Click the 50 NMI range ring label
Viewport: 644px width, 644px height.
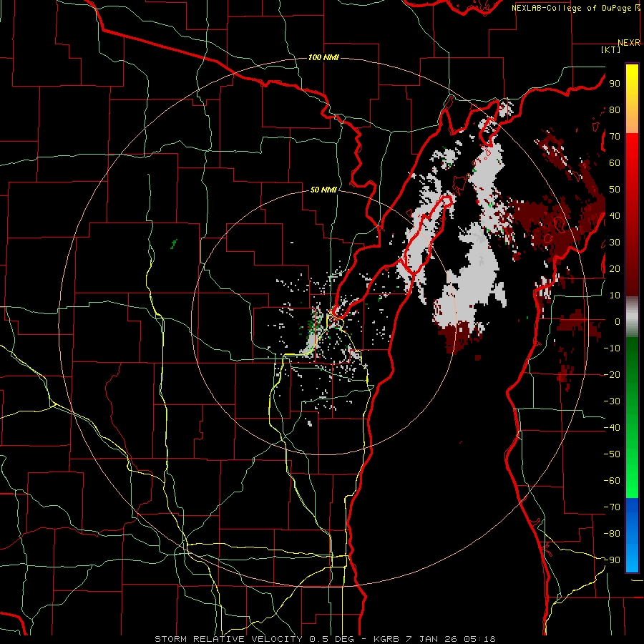pos(323,190)
